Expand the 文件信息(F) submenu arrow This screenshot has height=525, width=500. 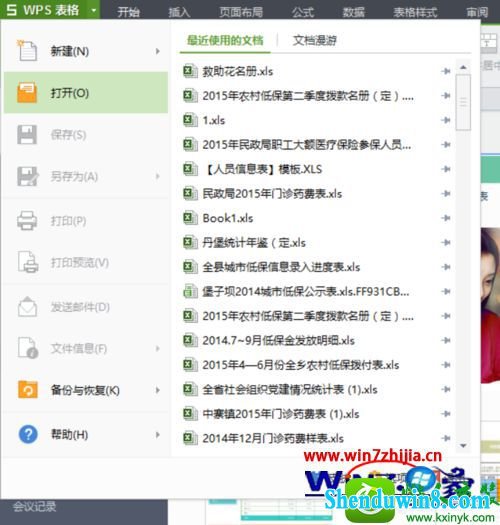pyautogui.click(x=157, y=349)
